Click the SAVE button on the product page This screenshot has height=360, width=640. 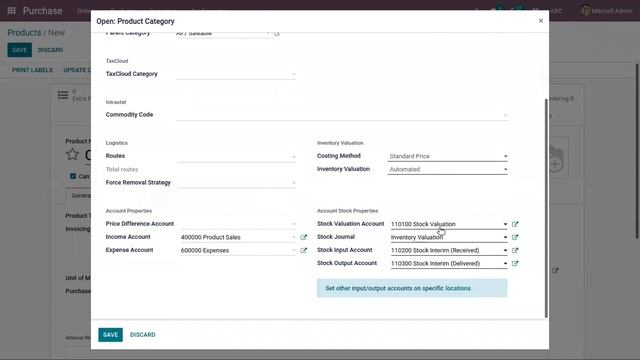[19, 50]
